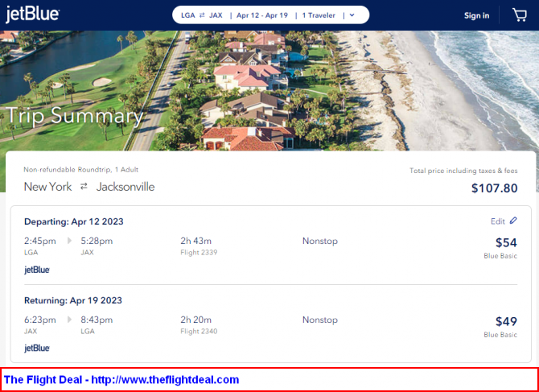Select the LGA airport code in search bar
The width and height of the screenshot is (539, 392).
coord(187,15)
